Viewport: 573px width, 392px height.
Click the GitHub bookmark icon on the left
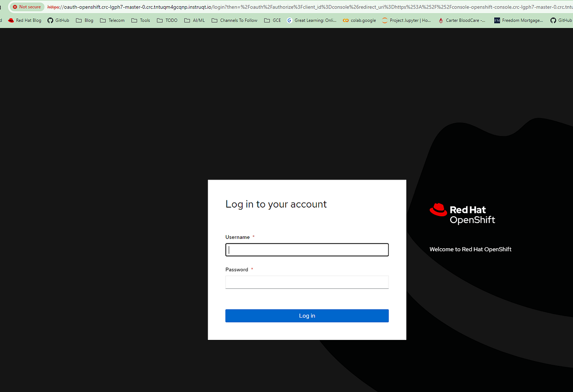(x=49, y=20)
